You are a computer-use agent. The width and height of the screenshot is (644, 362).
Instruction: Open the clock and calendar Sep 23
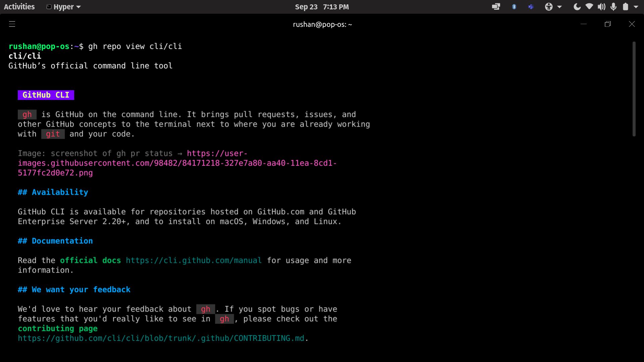tap(322, 7)
